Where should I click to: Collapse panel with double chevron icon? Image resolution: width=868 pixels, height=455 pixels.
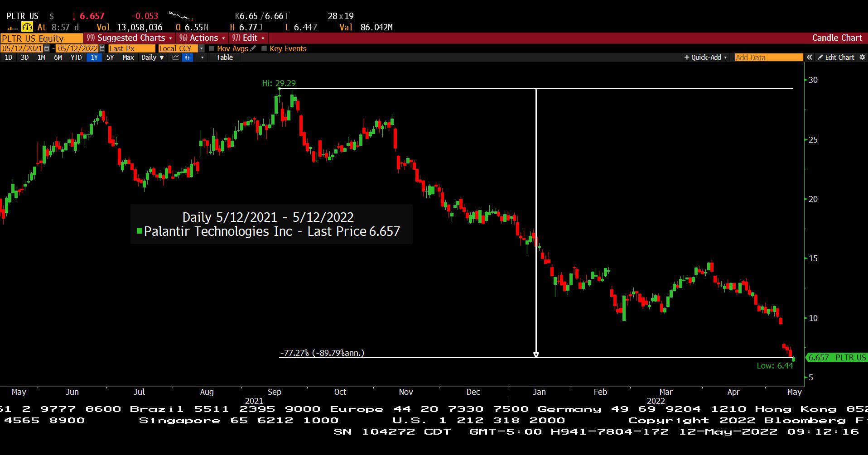[810, 57]
